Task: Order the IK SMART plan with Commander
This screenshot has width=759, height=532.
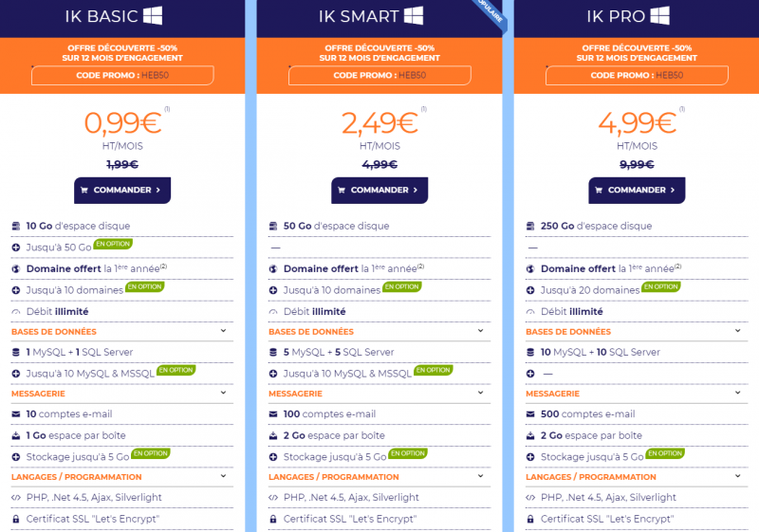Action: point(379,190)
